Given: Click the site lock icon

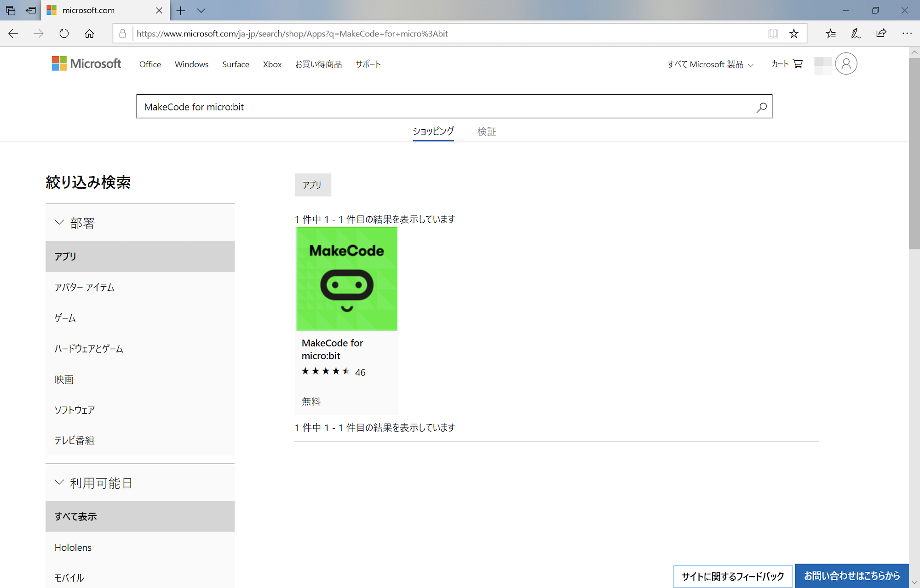Looking at the screenshot, I should pyautogui.click(x=123, y=34).
